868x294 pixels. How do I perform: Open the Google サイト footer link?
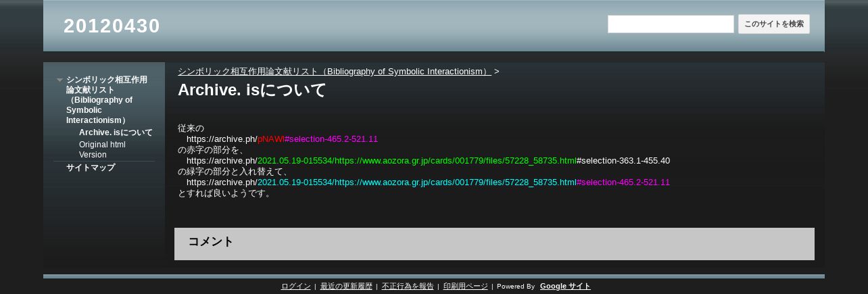tap(565, 287)
